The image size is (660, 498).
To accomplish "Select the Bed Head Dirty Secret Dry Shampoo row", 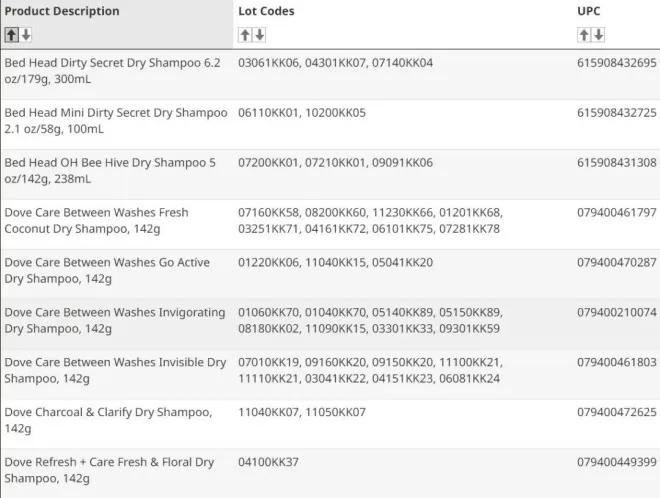I will point(330,75).
